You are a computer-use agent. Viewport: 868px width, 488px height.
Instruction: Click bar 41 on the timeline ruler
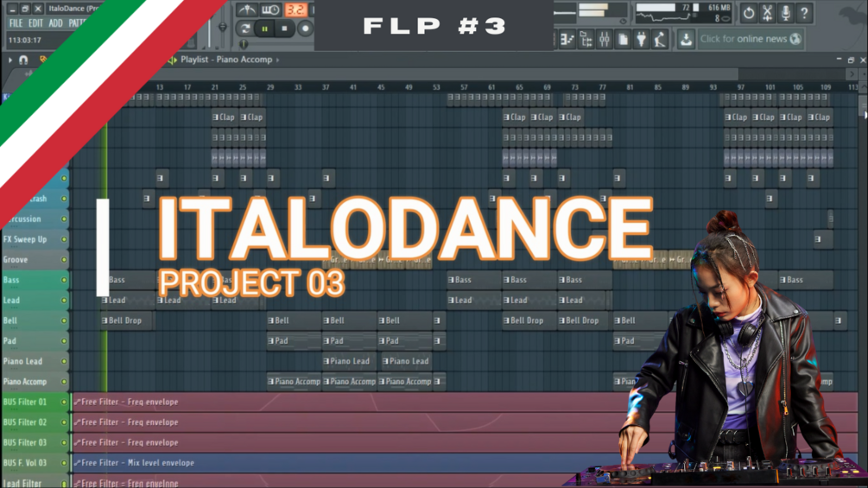click(353, 87)
